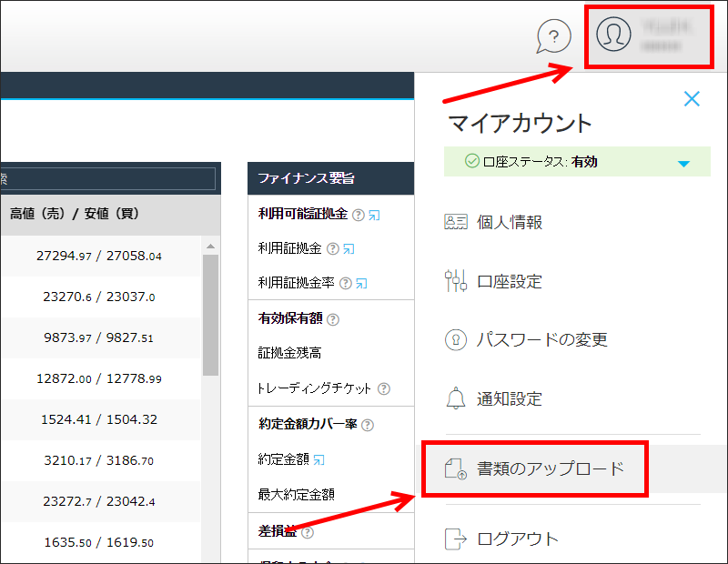Click help icon next to 有効保有額
The image size is (728, 564).
[x=332, y=319]
